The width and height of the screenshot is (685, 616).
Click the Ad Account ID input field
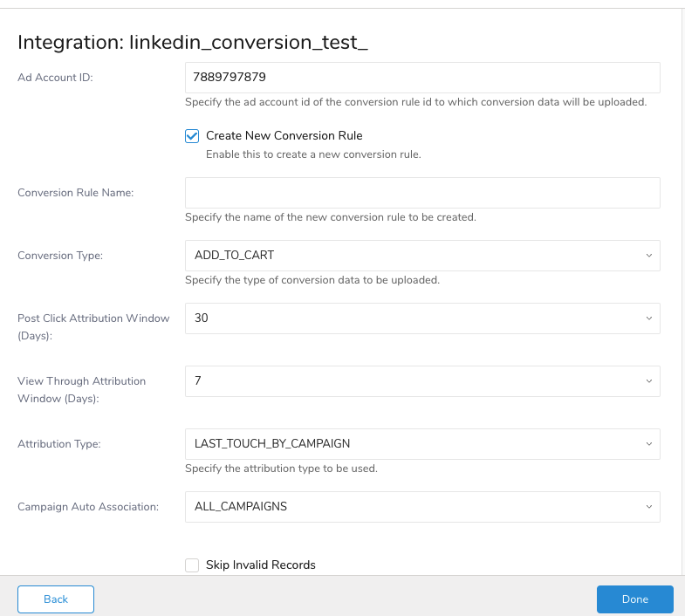[421, 77]
